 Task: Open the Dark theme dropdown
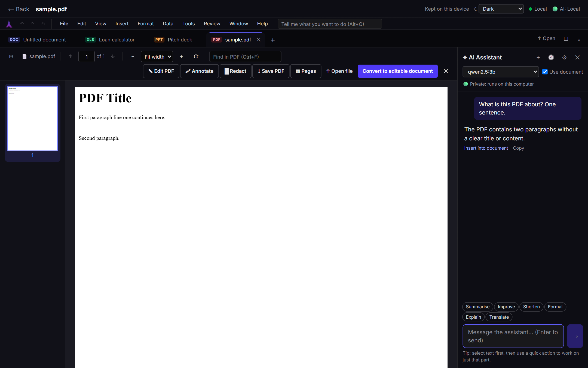(x=501, y=9)
